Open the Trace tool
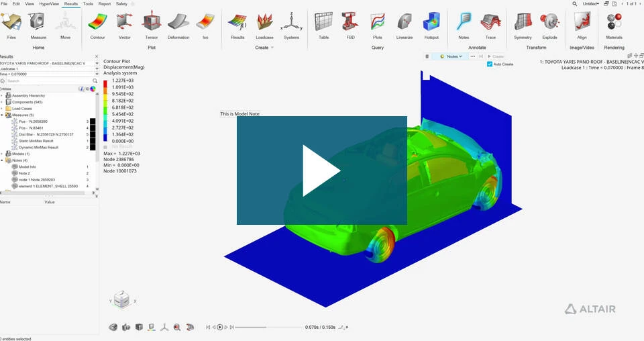 tap(490, 26)
